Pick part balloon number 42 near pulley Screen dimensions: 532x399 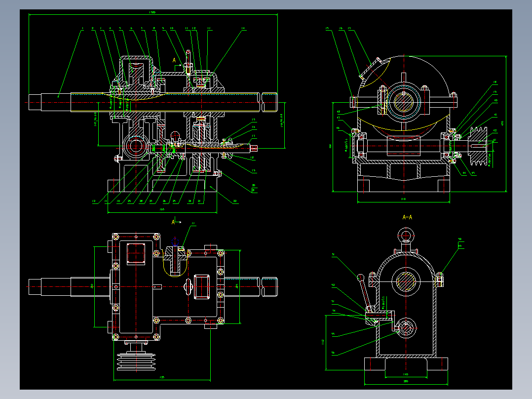tap(495, 131)
